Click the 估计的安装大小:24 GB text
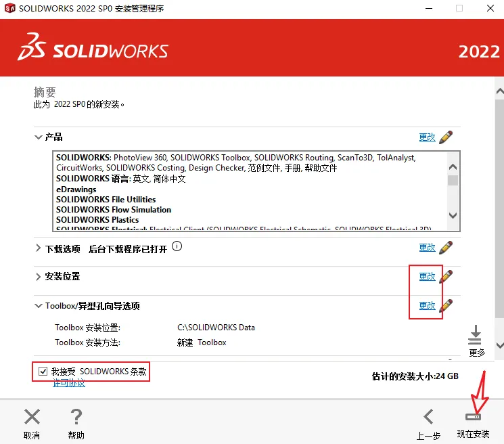This screenshot has width=504, height=444. click(415, 376)
